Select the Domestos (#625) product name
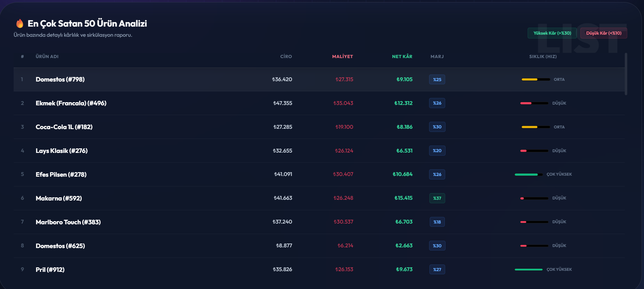Viewport: 644px width, 289px height. tap(60, 246)
